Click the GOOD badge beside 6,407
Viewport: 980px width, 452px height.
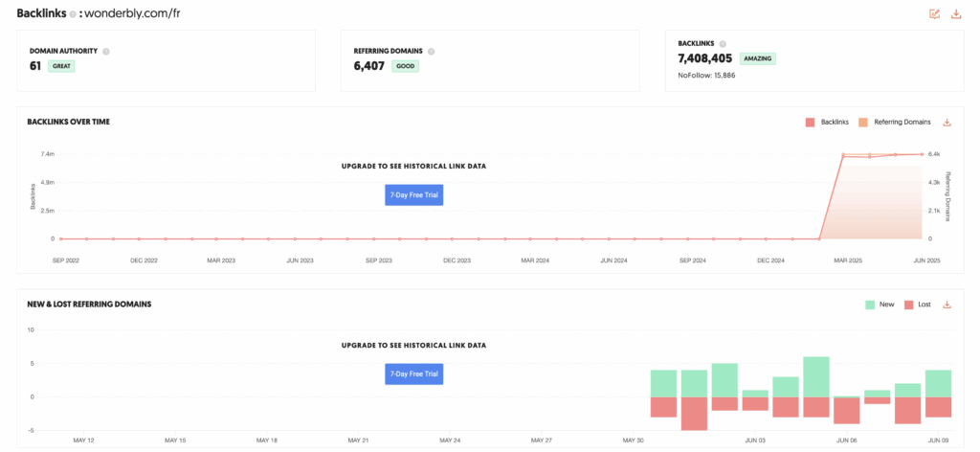(406, 66)
